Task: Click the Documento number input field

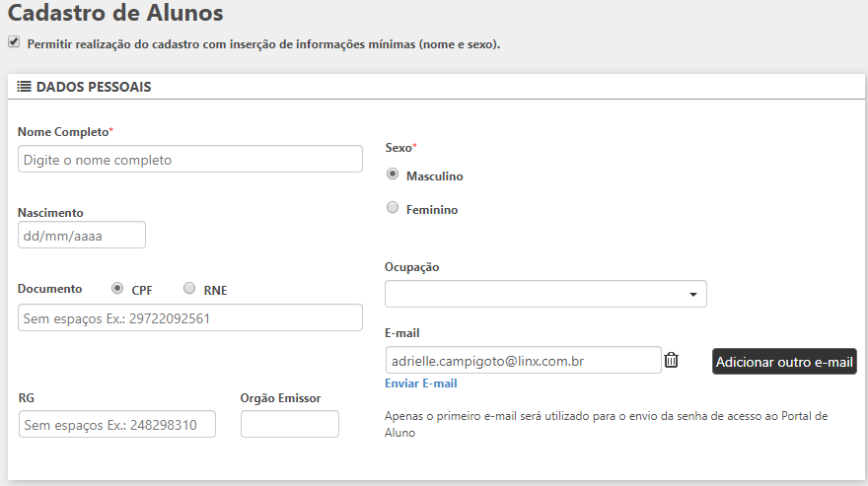Action: tap(190, 318)
